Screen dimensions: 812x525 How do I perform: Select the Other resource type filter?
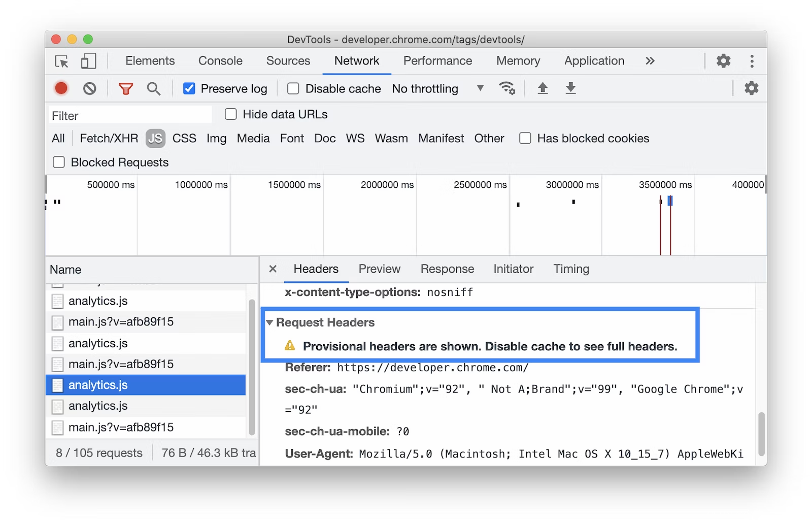(x=489, y=138)
